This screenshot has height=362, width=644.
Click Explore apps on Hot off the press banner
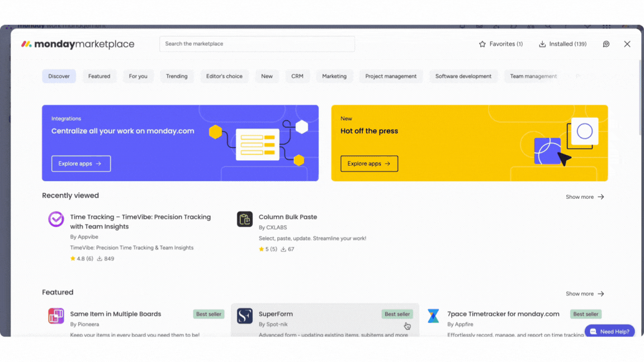click(369, 164)
